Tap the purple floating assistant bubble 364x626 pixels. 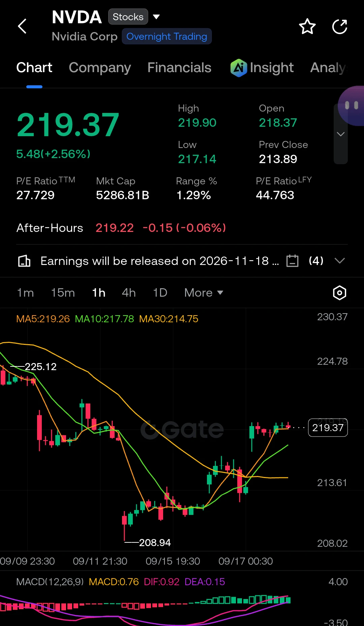[x=352, y=106]
